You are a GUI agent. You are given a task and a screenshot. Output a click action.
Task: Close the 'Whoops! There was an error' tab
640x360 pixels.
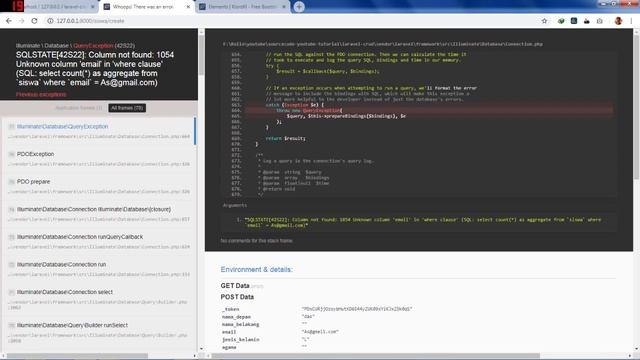coord(188,7)
